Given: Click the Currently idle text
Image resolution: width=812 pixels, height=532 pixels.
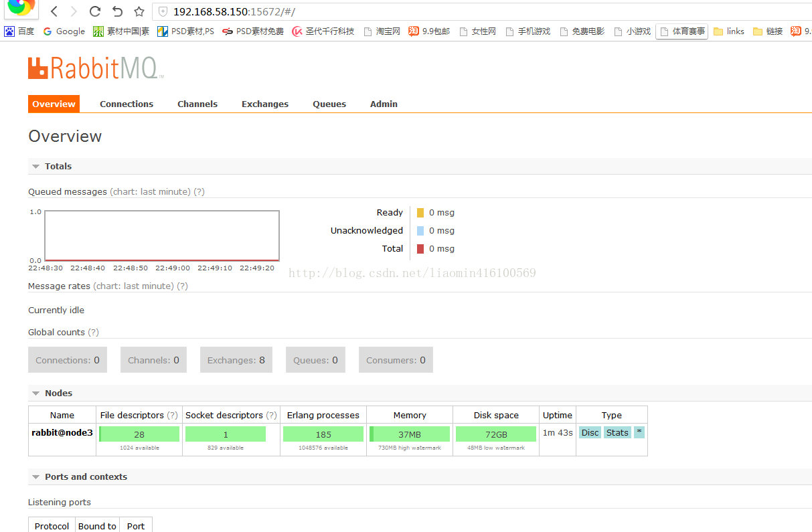Looking at the screenshot, I should tap(56, 310).
